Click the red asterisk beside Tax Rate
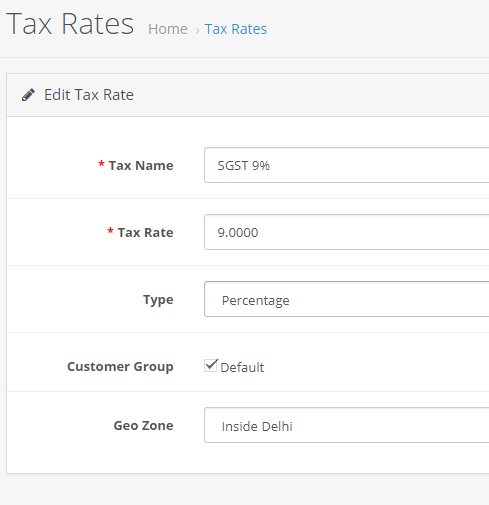This screenshot has width=489, height=505. click(110, 231)
